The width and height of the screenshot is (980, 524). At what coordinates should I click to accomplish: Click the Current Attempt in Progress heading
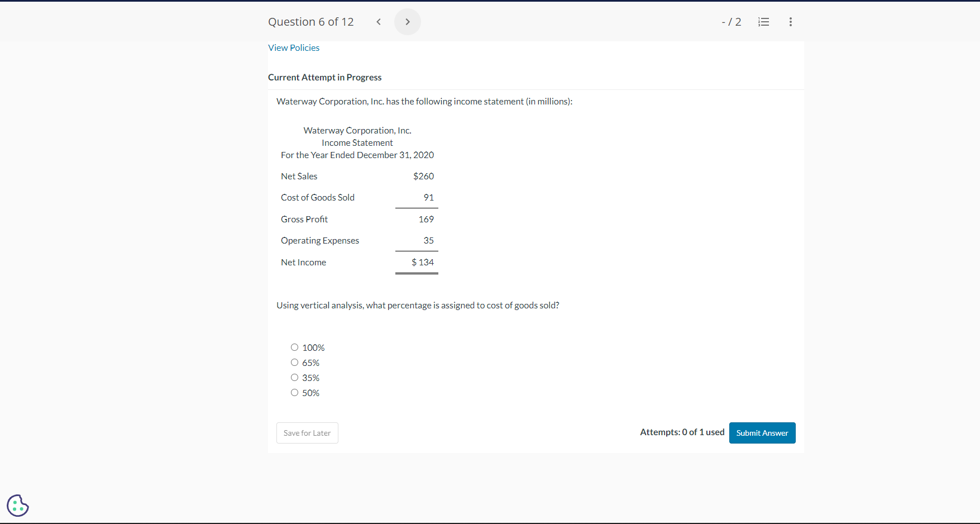pyautogui.click(x=325, y=77)
